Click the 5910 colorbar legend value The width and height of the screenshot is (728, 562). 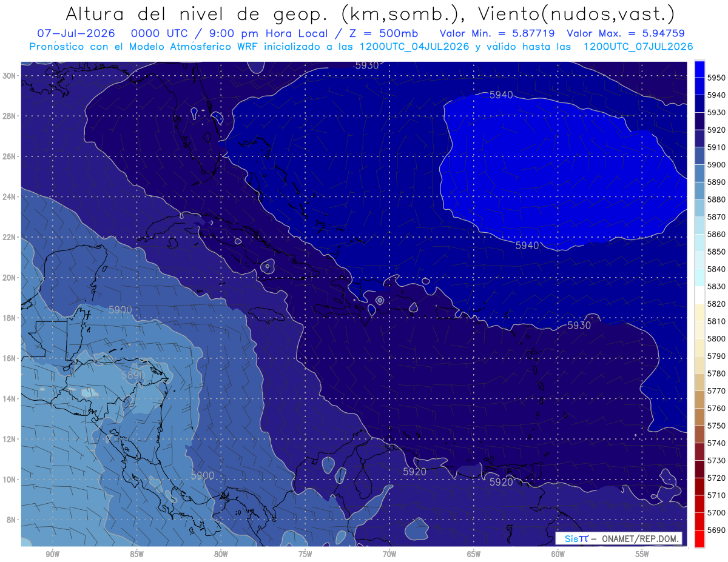pyautogui.click(x=716, y=147)
